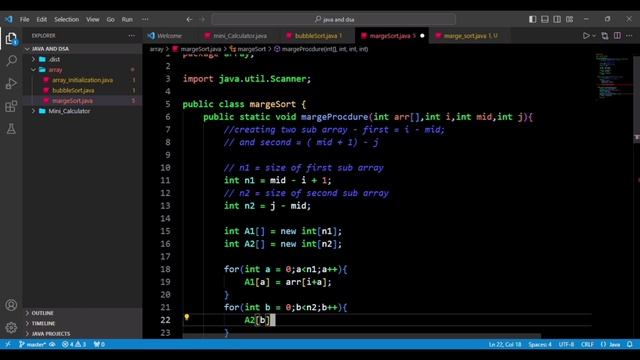Switch to mini_Calculator.java tab
This screenshot has height=360, width=640.
[240, 36]
